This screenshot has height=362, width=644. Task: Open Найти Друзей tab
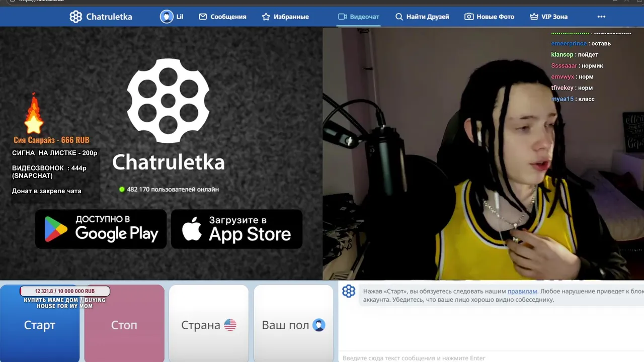coord(422,17)
